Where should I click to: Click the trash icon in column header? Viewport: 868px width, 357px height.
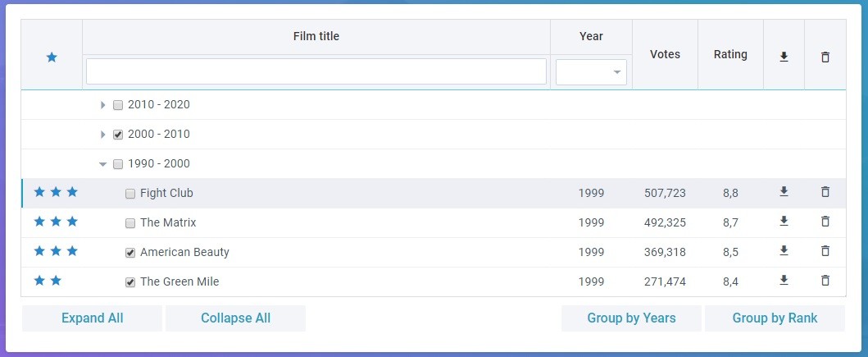tap(825, 57)
